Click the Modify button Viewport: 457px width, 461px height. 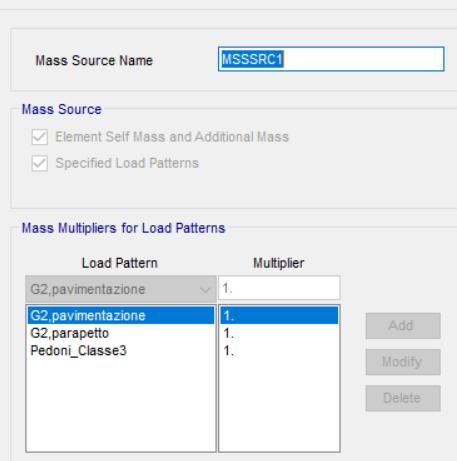403,362
